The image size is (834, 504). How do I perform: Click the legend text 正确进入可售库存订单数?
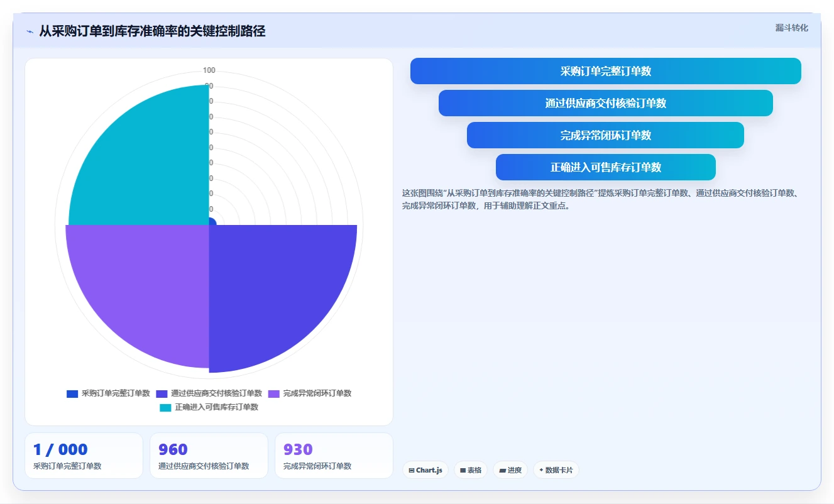pos(216,407)
